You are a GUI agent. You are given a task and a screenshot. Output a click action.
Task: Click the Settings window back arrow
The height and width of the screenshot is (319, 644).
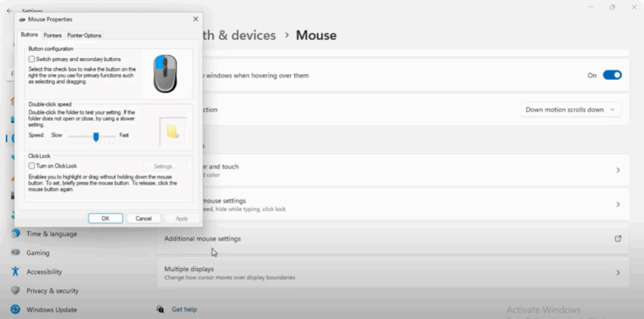[9, 11]
